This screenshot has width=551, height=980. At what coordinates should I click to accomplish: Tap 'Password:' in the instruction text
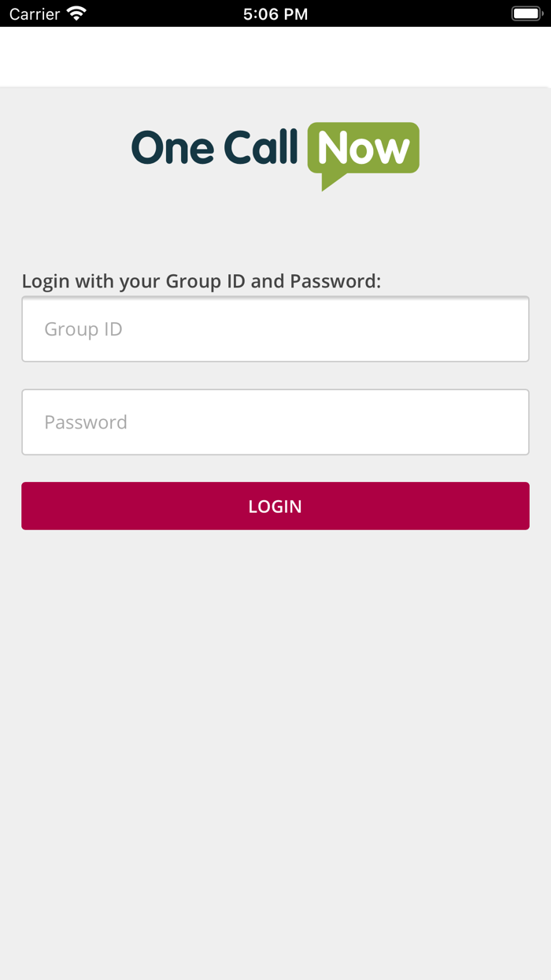(x=335, y=281)
